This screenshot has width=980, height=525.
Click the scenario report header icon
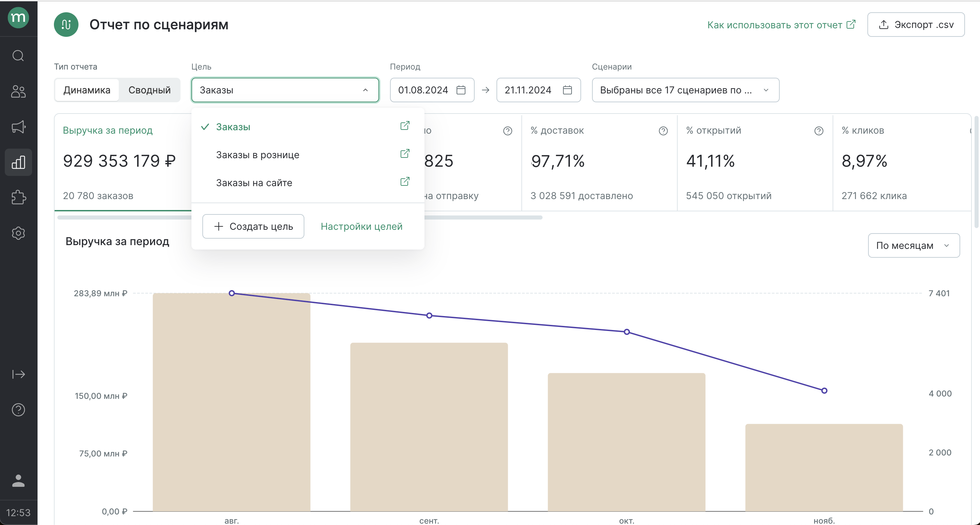pyautogui.click(x=66, y=25)
